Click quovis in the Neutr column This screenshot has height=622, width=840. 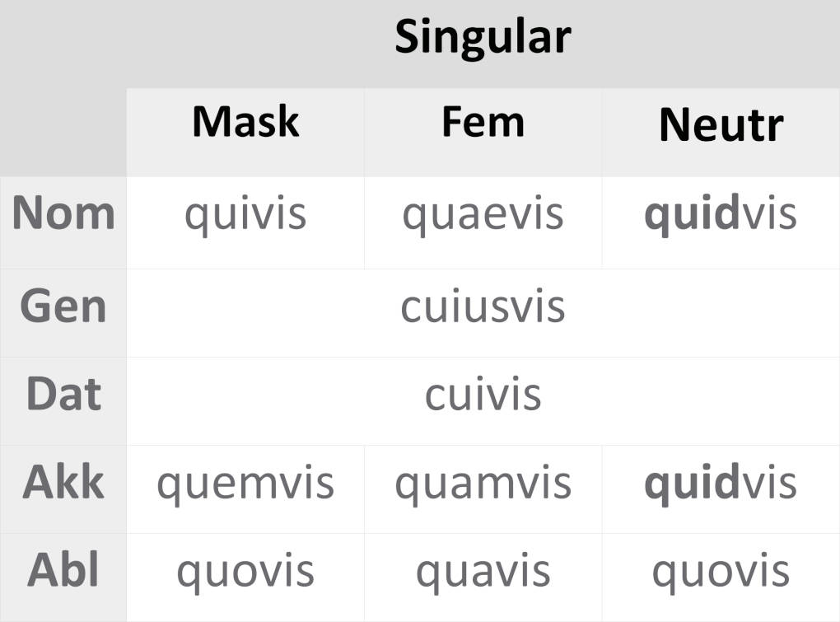721,571
